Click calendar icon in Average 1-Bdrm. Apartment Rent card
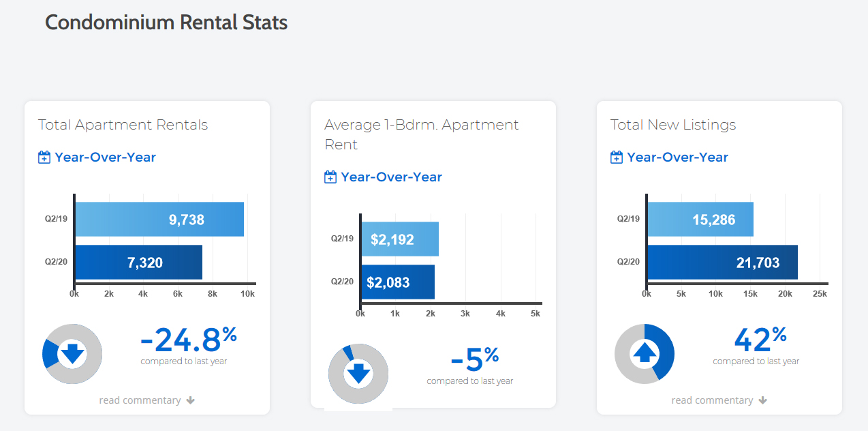The width and height of the screenshot is (868, 431). point(330,177)
